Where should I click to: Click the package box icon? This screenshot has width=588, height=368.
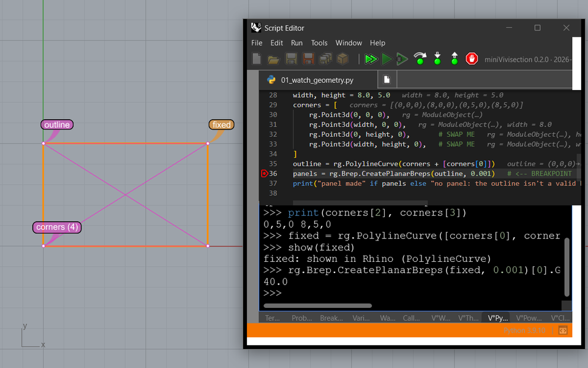click(343, 59)
